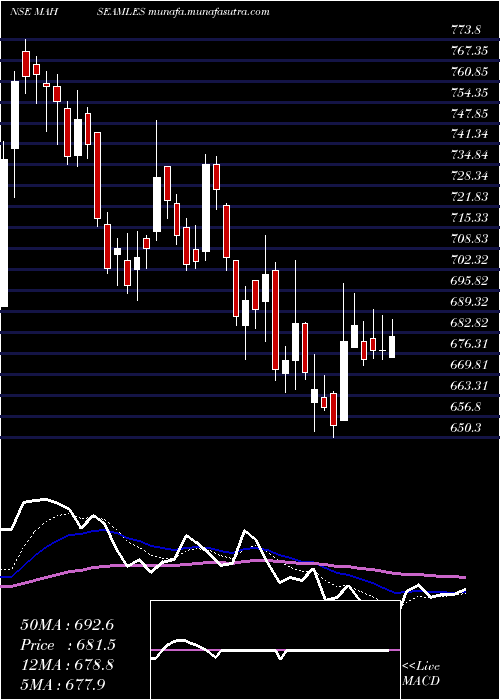Select the 702.32 price axis label
Screen dimensions: 500x700
[x=469, y=259]
